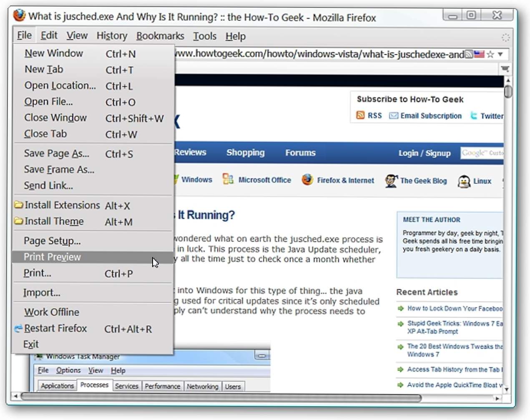The image size is (530, 420).
Task: Click the Linux penguin icon
Action: tap(464, 181)
